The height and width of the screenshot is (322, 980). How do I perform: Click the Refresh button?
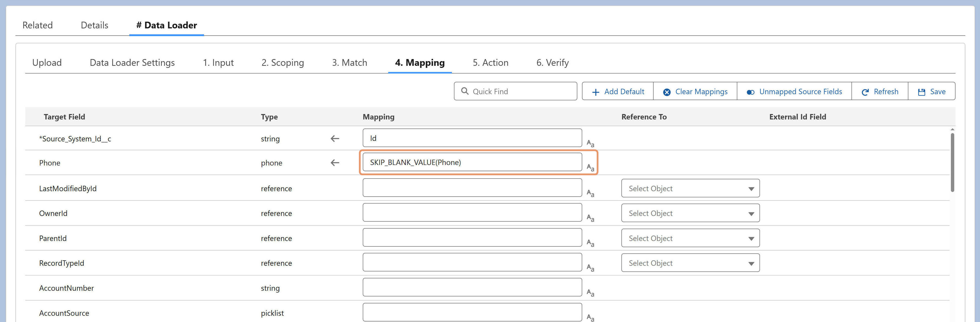coord(880,91)
